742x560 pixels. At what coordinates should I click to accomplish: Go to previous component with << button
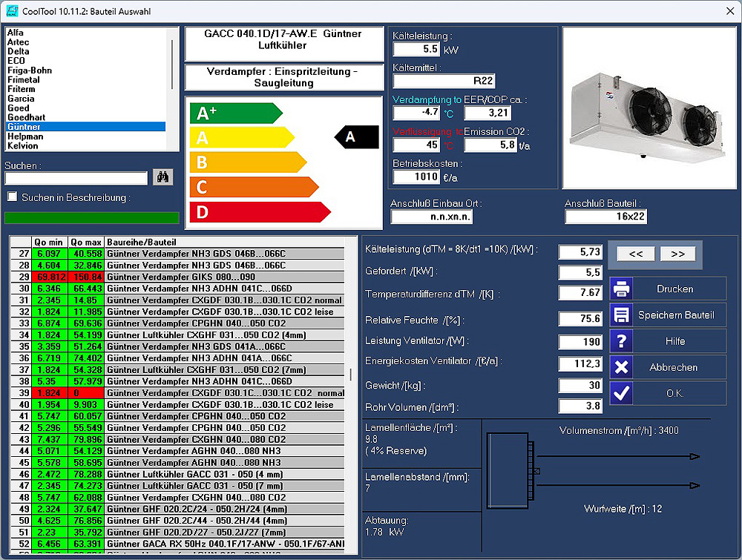click(636, 254)
